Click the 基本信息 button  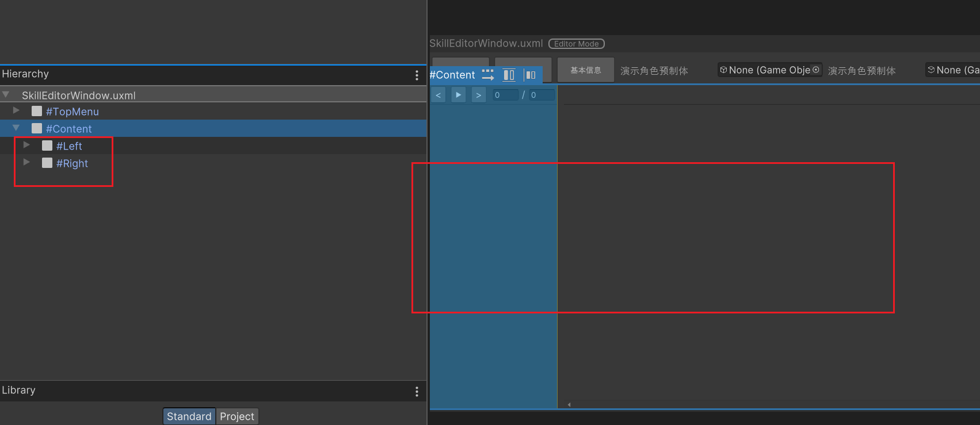pyautogui.click(x=585, y=70)
